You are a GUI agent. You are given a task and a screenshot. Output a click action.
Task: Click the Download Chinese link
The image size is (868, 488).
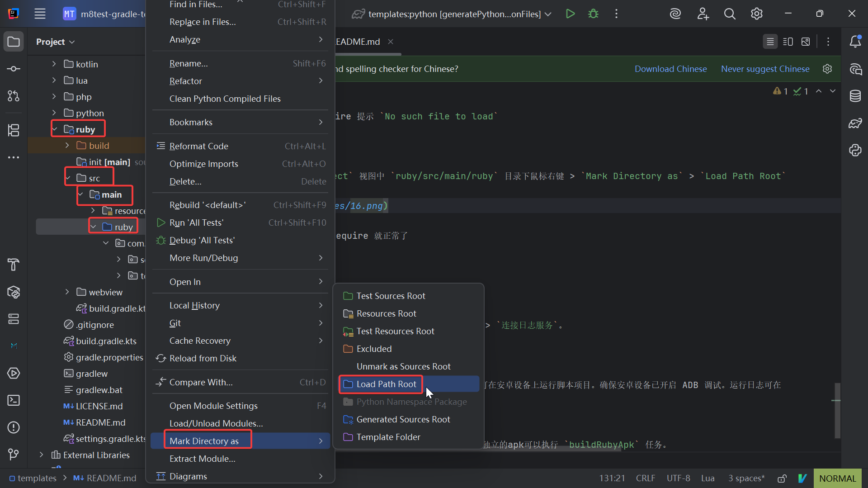pyautogui.click(x=670, y=69)
